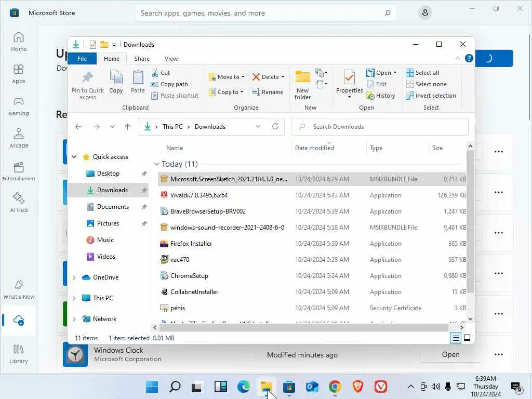Expand the This PC tree node
This screenshot has width=532, height=399.
pyautogui.click(x=74, y=298)
